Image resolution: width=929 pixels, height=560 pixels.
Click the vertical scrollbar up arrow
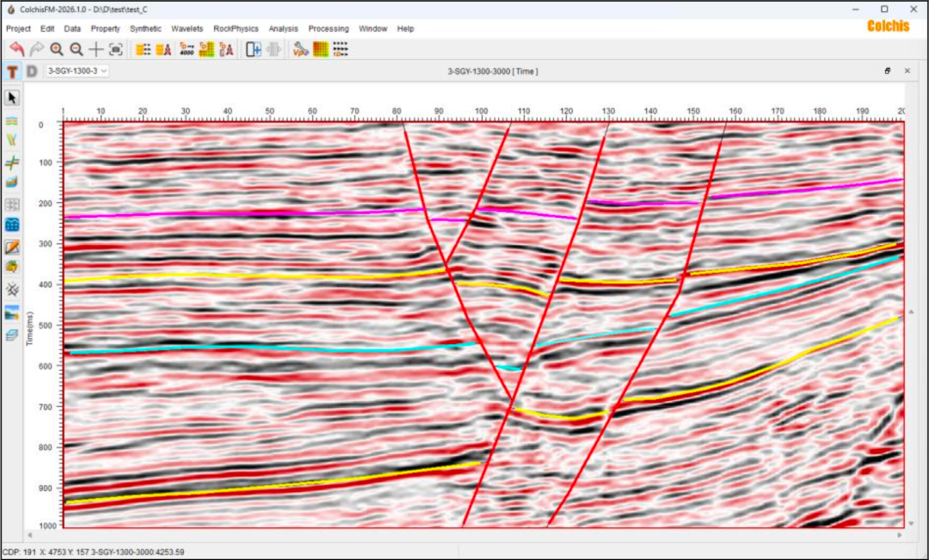[x=912, y=313]
